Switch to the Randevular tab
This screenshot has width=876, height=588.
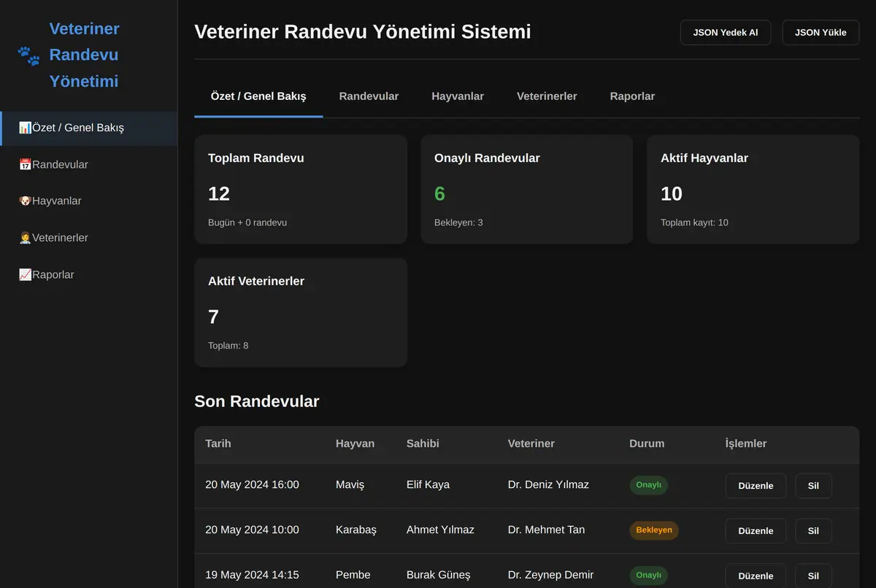[x=369, y=96]
